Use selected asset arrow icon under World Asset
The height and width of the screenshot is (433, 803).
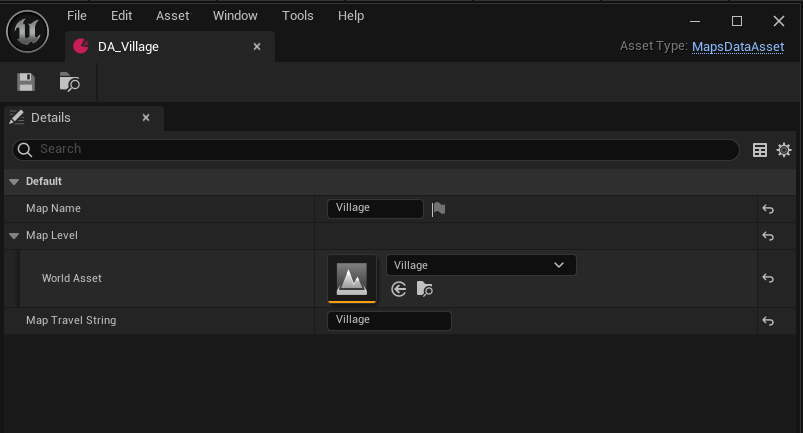tap(399, 289)
